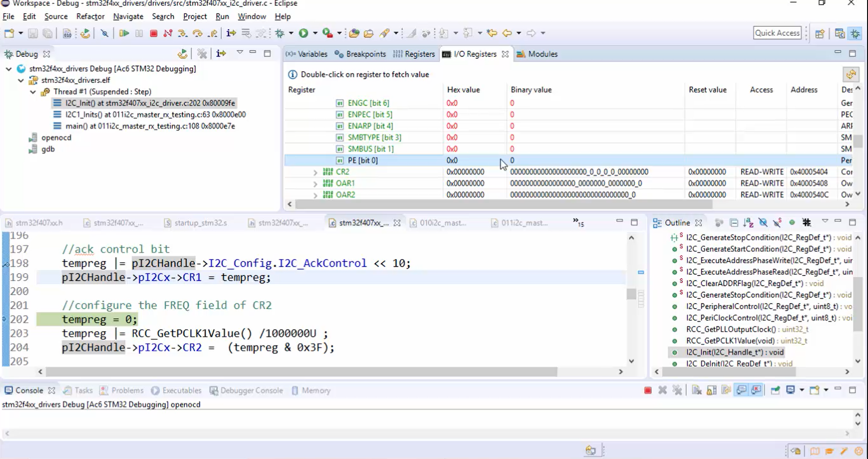Click the Last Edit Location icon
The image size is (868, 459).
point(492,33)
